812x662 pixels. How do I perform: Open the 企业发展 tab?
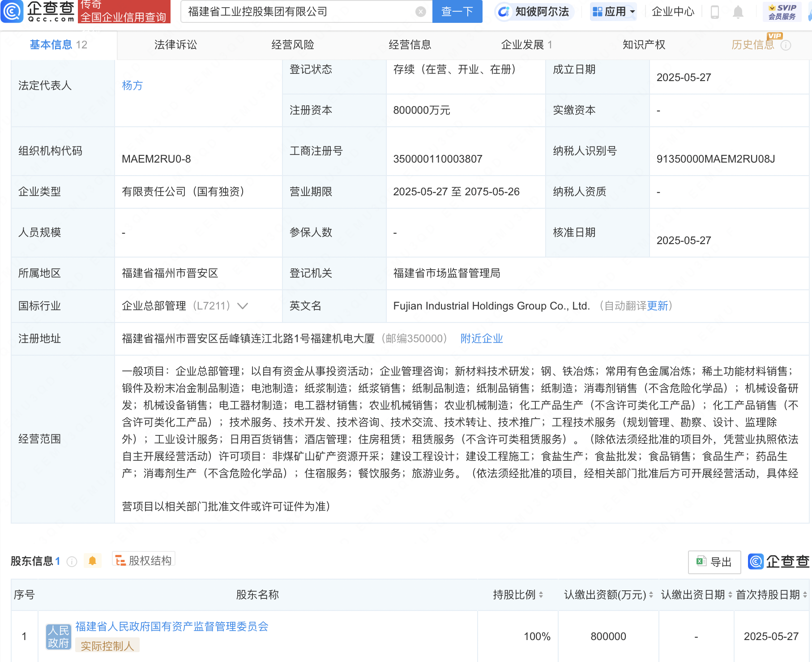click(x=526, y=45)
